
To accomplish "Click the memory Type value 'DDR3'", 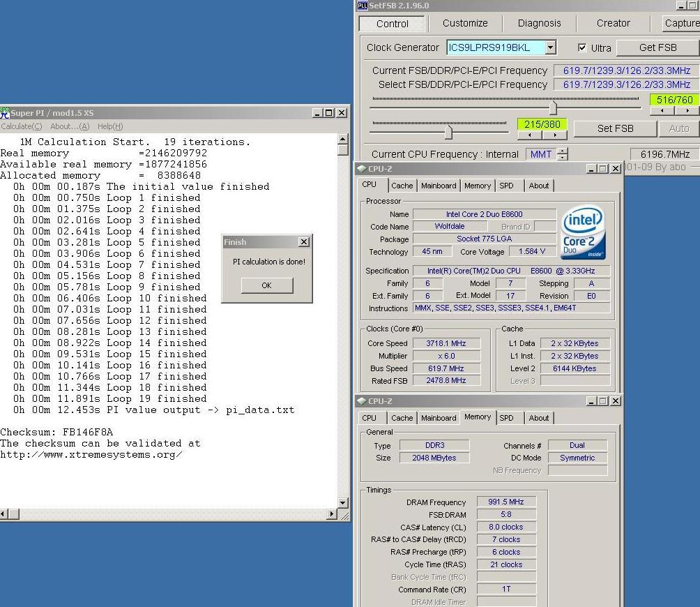I will tap(434, 445).
